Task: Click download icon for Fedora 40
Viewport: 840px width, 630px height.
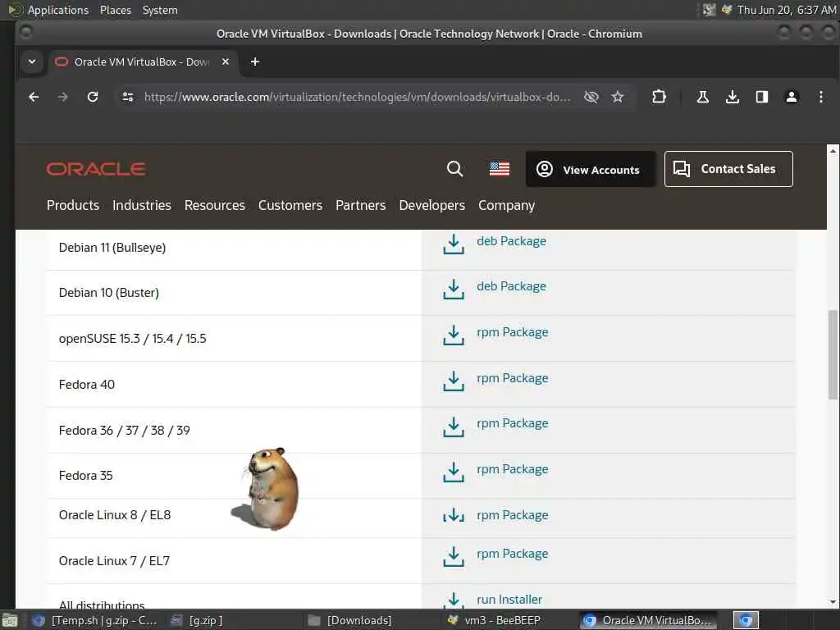Action: click(453, 381)
